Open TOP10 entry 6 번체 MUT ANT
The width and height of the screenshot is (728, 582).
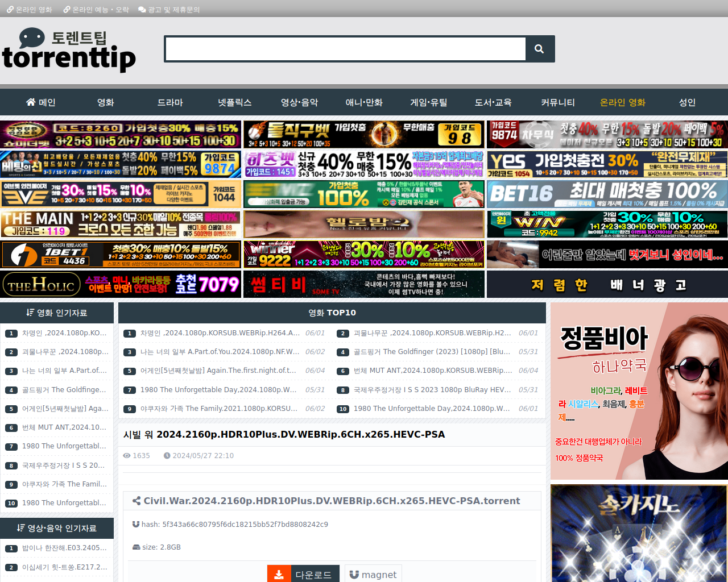click(x=433, y=371)
